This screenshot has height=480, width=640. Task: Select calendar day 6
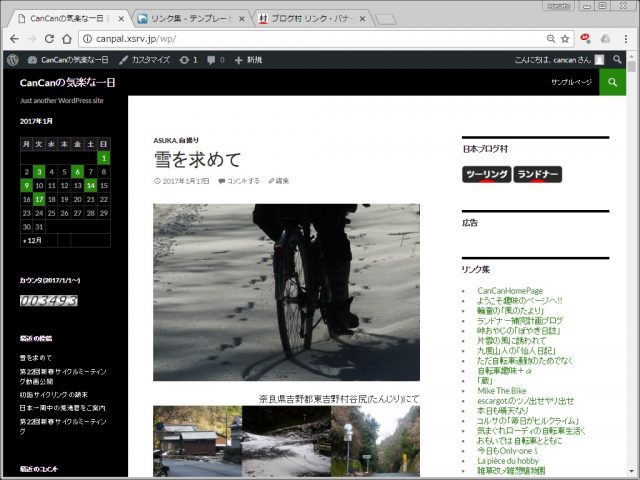click(x=78, y=172)
